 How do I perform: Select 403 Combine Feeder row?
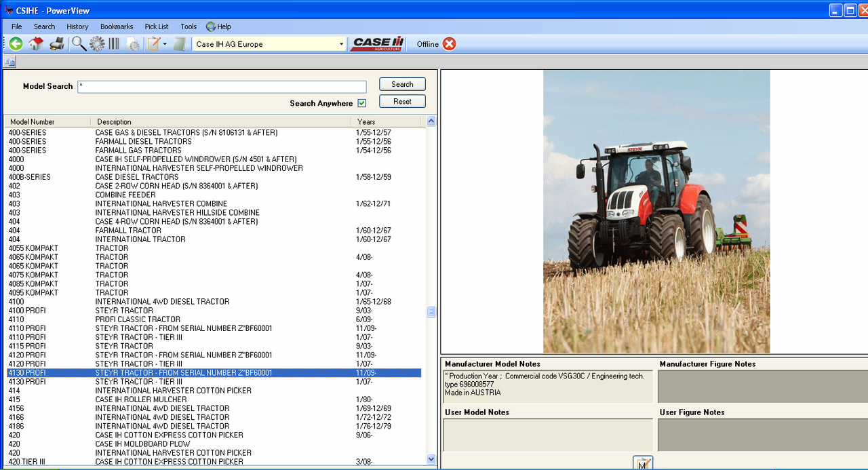coord(213,195)
